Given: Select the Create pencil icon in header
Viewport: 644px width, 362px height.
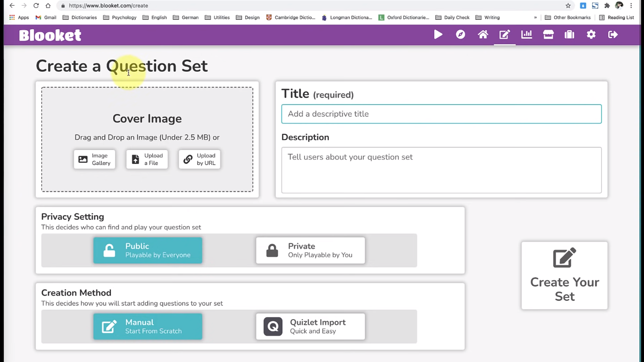Looking at the screenshot, I should click(x=504, y=34).
